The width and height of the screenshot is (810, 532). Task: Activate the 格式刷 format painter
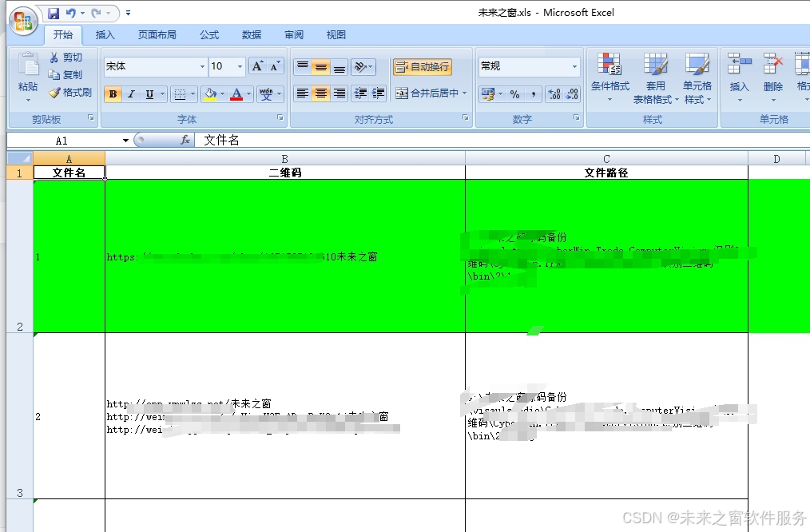[70, 93]
